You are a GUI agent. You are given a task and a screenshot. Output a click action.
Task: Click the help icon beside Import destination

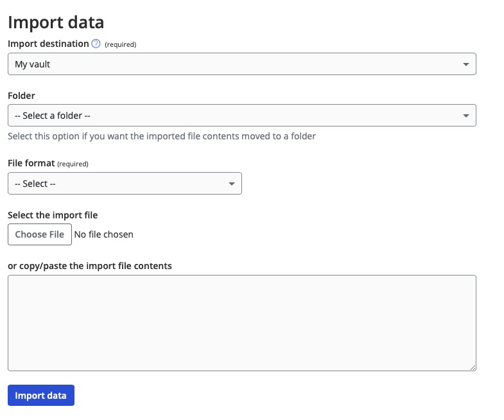96,44
